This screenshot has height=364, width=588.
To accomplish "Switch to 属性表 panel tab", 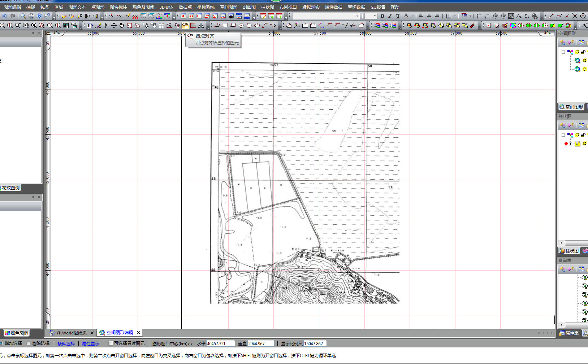I will tap(569, 333).
